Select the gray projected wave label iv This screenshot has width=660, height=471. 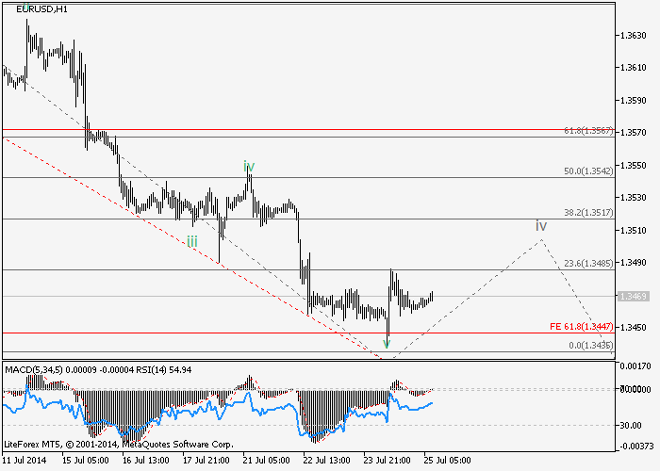pos(541,226)
